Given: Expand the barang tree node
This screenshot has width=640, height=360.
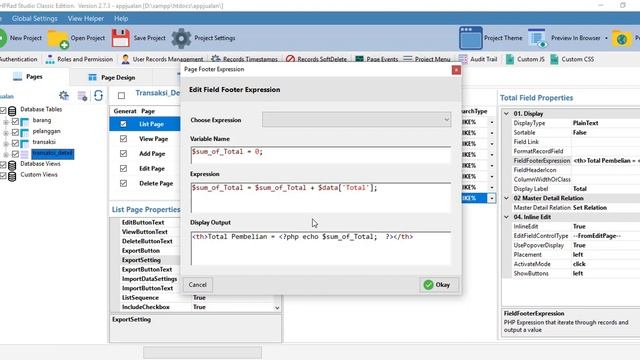Looking at the screenshot, I should pos(6,122).
